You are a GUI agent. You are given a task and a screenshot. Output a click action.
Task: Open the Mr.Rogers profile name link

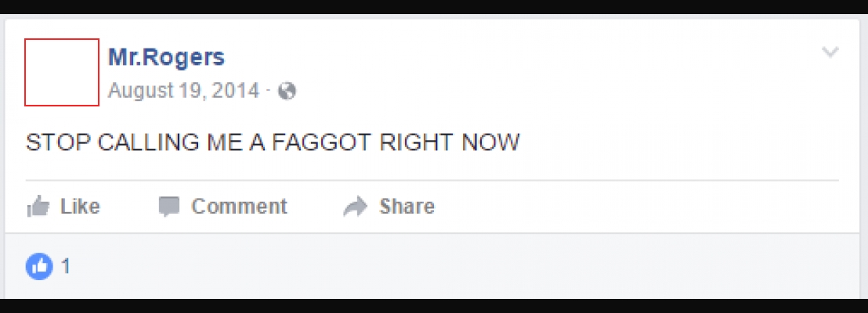click(x=166, y=57)
